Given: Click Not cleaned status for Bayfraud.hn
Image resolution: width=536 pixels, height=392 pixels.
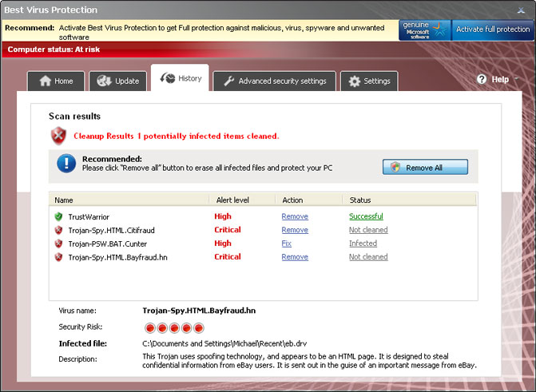Looking at the screenshot, I should point(368,257).
